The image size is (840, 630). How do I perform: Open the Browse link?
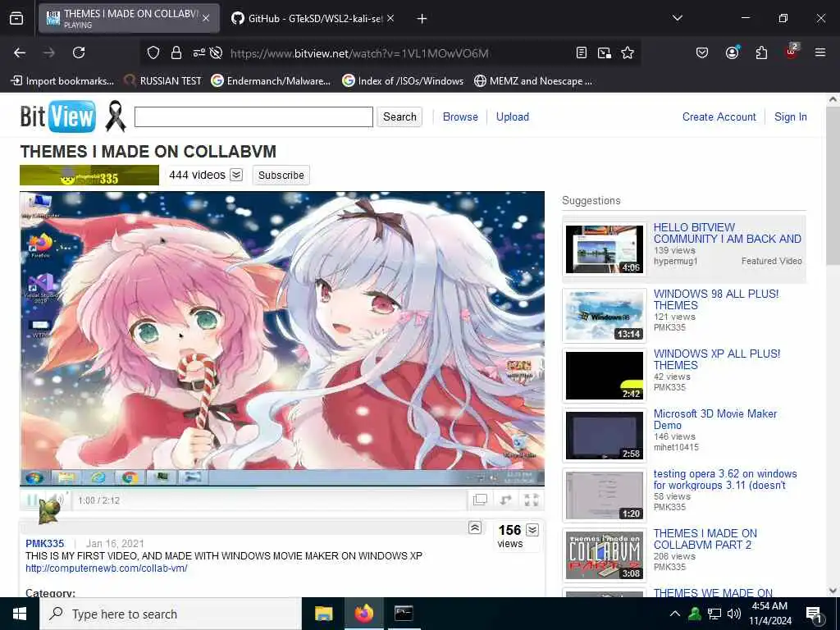pos(460,116)
